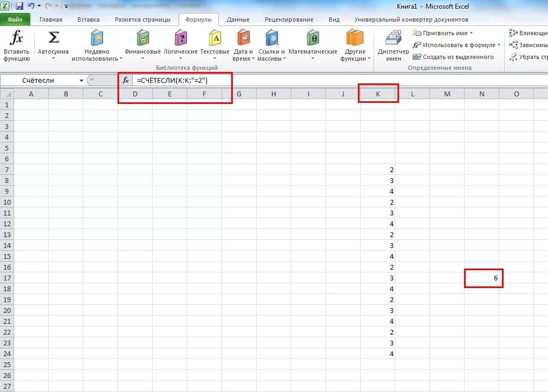Viewport: 548px width, 392px height.
Task: Expand Use in Formula dropdown arrow
Action: 499,45
